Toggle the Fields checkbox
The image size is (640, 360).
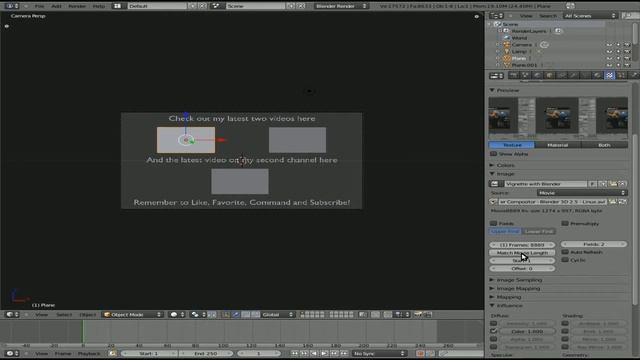493,223
